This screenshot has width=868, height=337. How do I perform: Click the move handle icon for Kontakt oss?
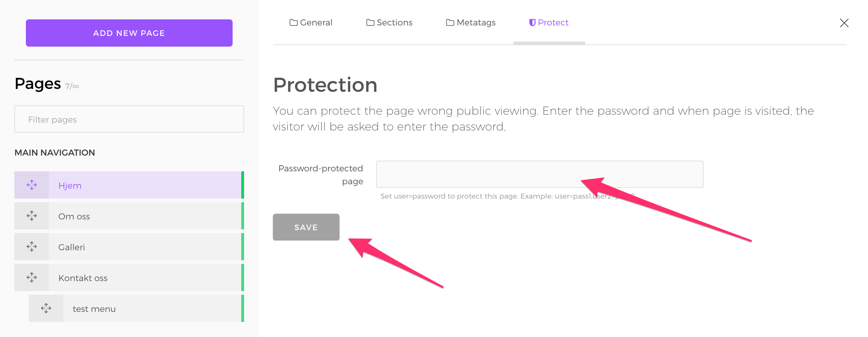(x=32, y=277)
